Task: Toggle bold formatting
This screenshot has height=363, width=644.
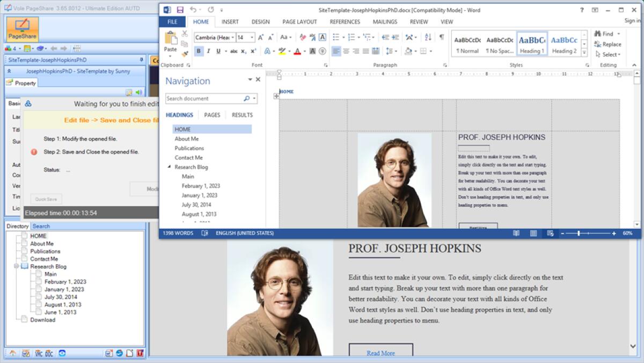Action: (199, 51)
